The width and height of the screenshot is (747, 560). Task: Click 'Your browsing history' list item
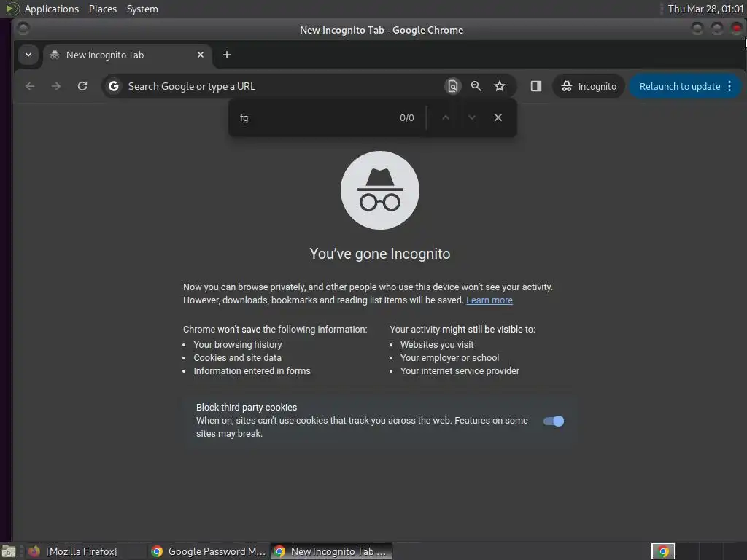[238, 345]
